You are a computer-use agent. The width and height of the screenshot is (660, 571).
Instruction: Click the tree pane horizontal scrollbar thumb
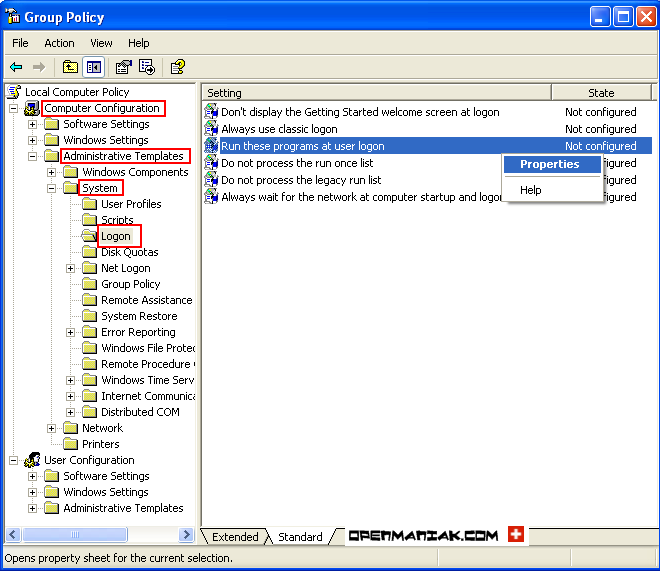click(x=75, y=534)
